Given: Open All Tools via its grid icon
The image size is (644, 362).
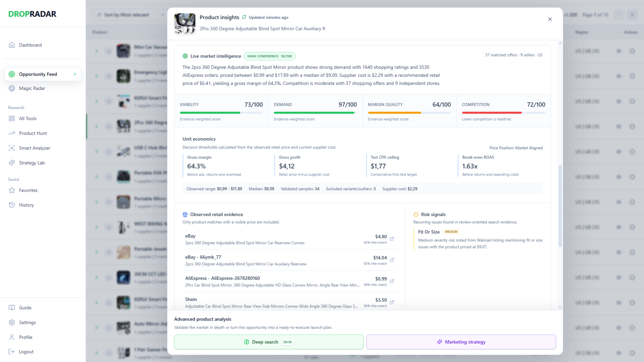Looking at the screenshot, I should pos(12,119).
